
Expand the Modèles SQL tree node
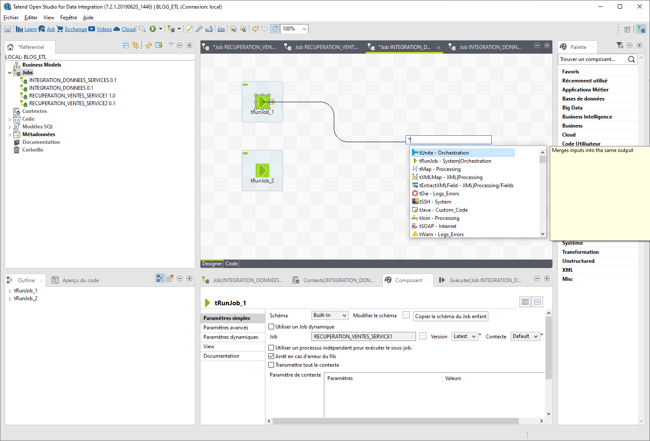coord(10,127)
